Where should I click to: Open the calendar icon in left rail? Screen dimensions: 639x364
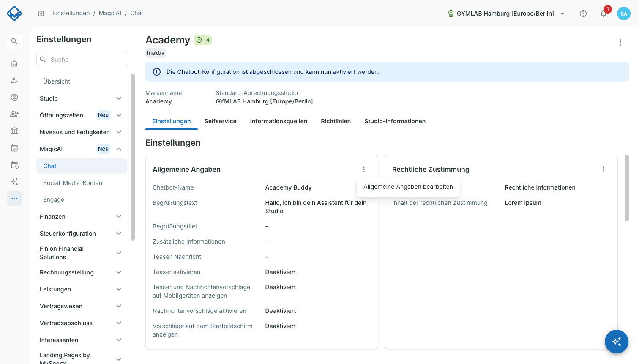(x=14, y=148)
